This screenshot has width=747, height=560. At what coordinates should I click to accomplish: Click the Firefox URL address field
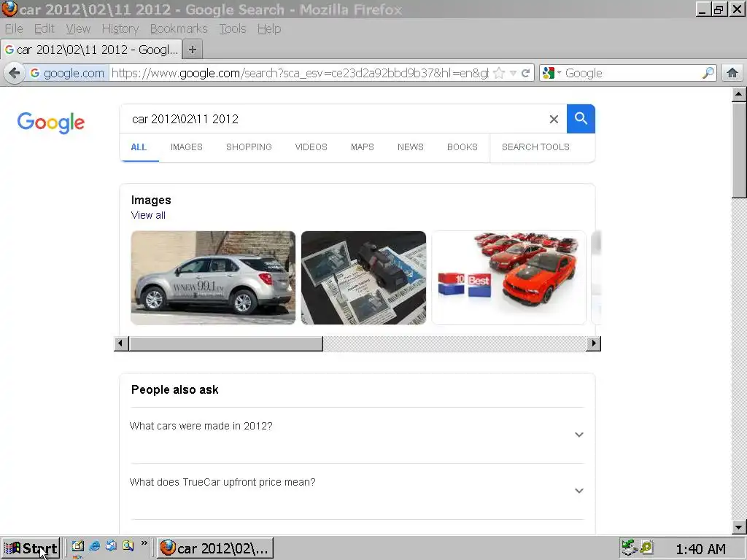(x=300, y=73)
